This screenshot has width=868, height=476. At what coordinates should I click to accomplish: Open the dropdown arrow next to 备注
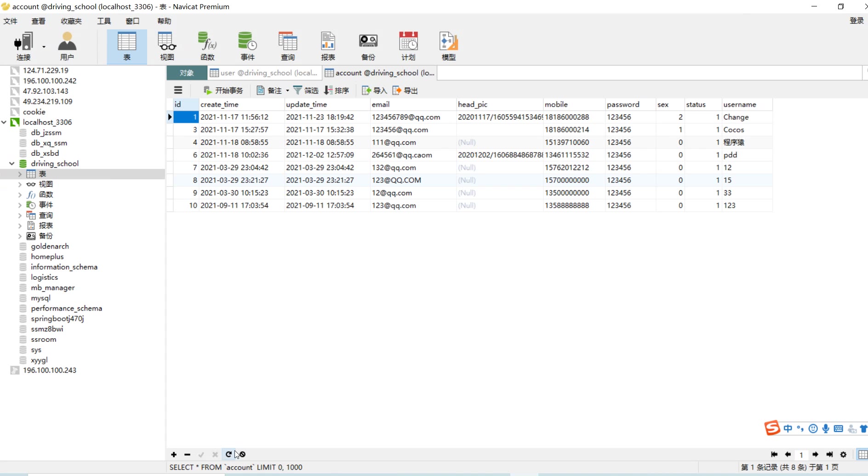287,91
